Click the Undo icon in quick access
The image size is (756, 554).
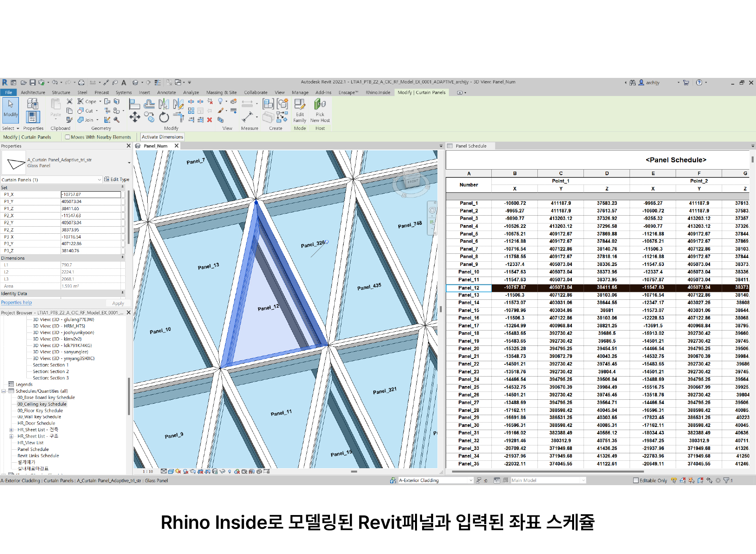[x=55, y=82]
